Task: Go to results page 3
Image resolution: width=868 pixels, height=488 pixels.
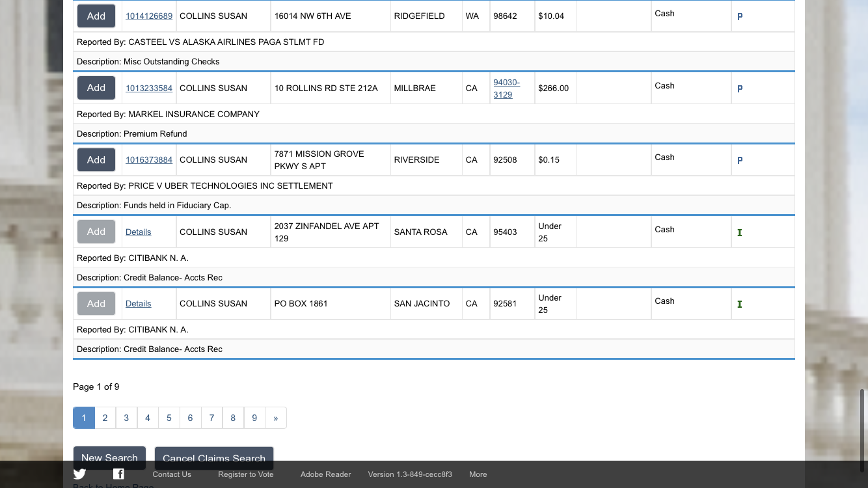Action: click(126, 418)
